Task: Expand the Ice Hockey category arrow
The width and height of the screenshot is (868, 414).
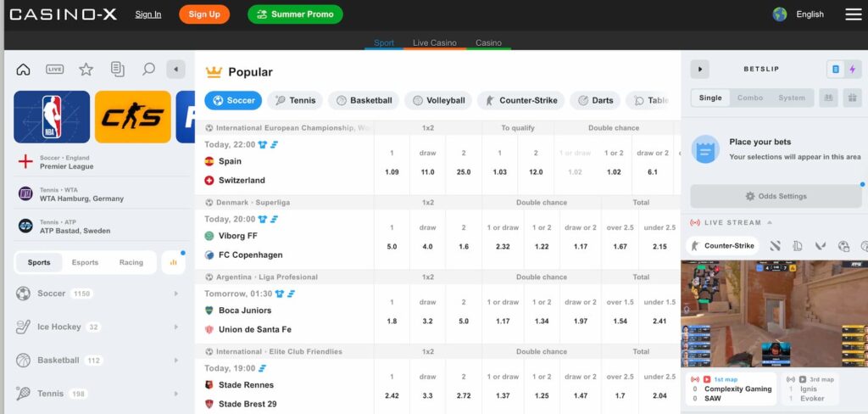Action: pos(176,327)
